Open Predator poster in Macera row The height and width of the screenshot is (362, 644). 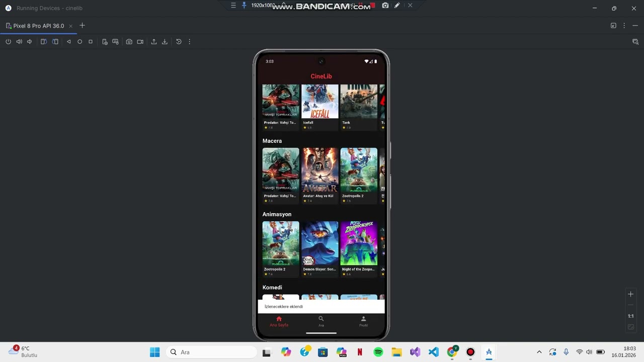[281, 170]
